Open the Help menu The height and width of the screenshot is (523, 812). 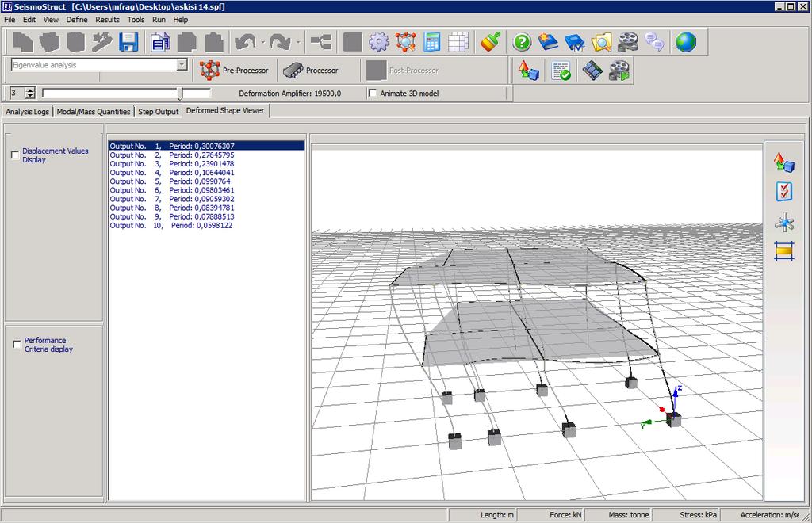tap(180, 20)
